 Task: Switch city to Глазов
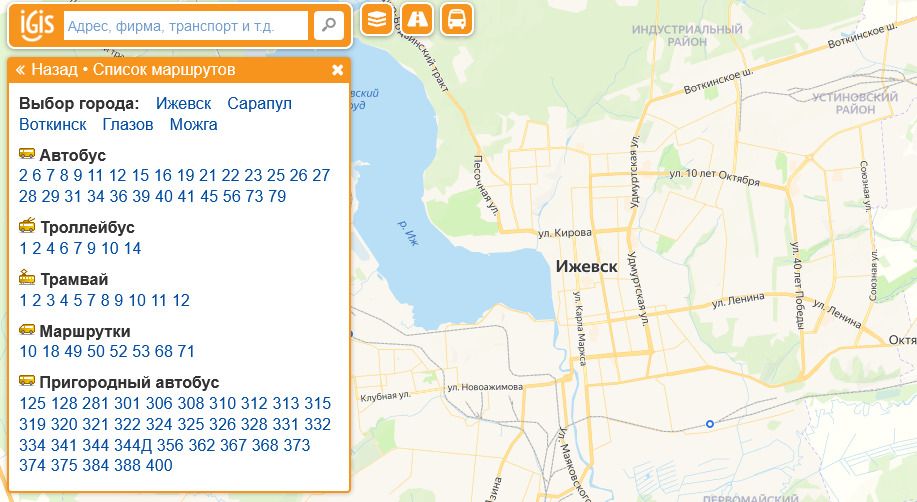(128, 125)
